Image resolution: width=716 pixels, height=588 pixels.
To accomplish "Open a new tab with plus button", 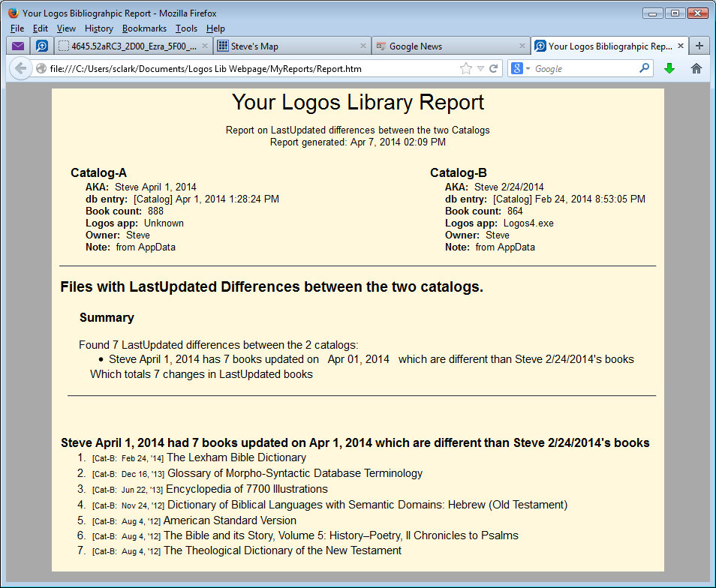I will [699, 46].
